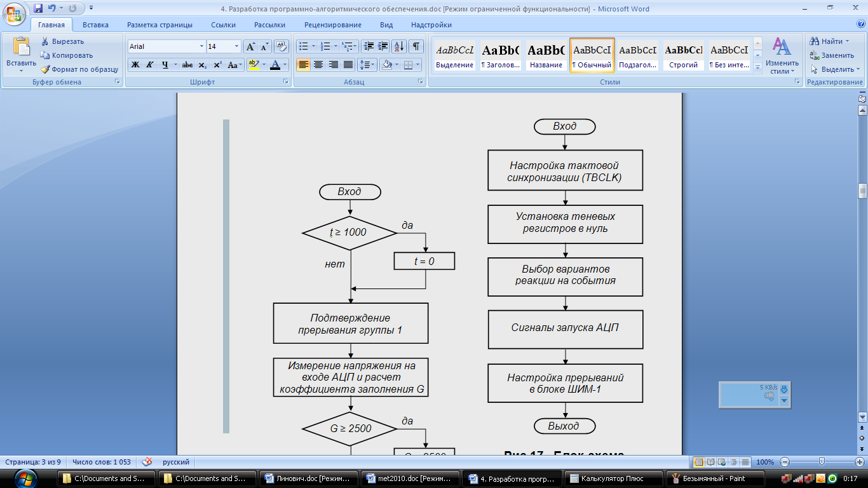Click the multilevel list icon

346,46
